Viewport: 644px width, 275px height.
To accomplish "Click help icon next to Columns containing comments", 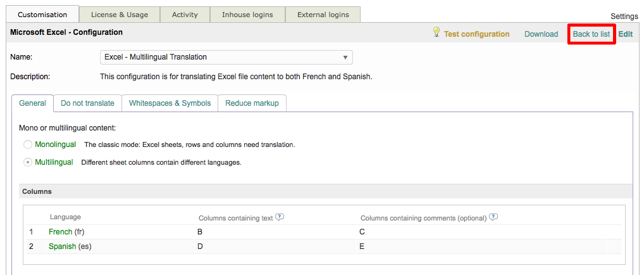I will 493,217.
